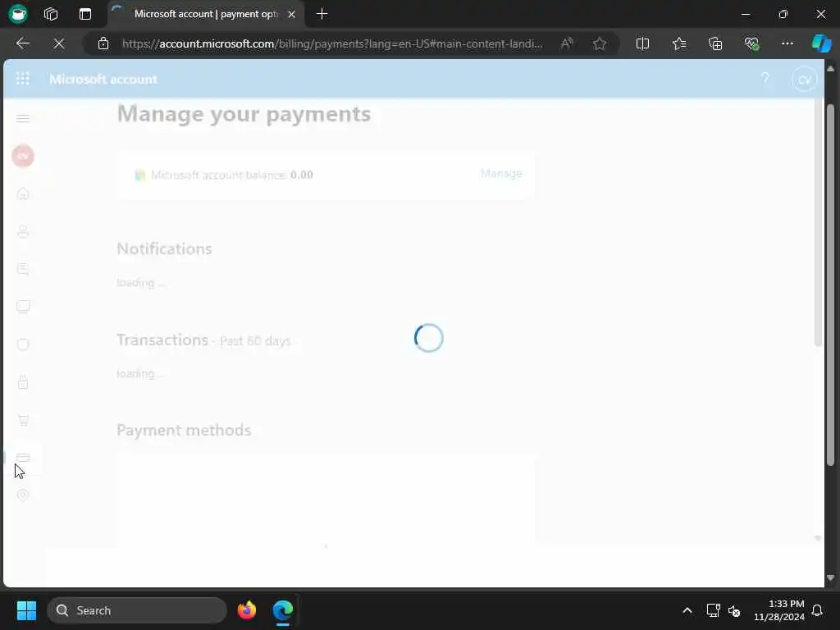This screenshot has width=840, height=630.
Task: Open Order history cart icon in the sidebar
Action: pyautogui.click(x=22, y=419)
